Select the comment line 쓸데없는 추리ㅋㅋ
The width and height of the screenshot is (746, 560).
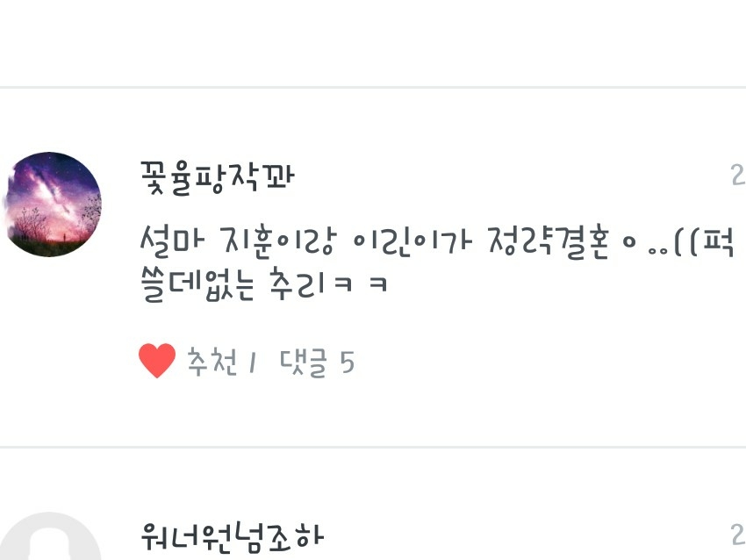click(x=264, y=284)
